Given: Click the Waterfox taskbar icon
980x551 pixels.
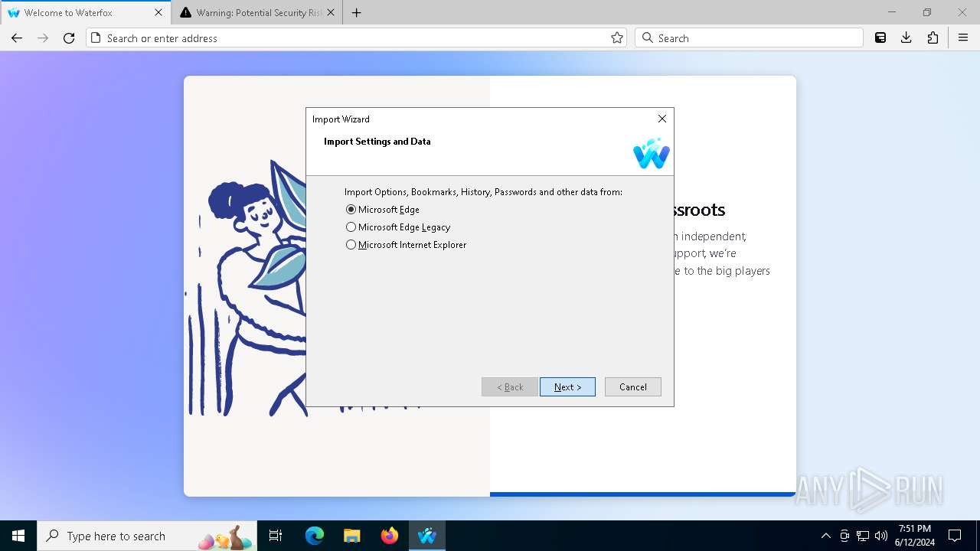Looking at the screenshot, I should 427,536.
